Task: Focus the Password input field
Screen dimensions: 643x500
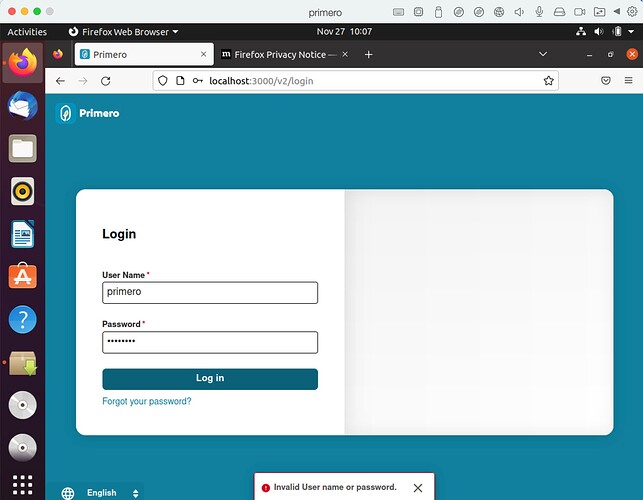Action: (x=210, y=342)
